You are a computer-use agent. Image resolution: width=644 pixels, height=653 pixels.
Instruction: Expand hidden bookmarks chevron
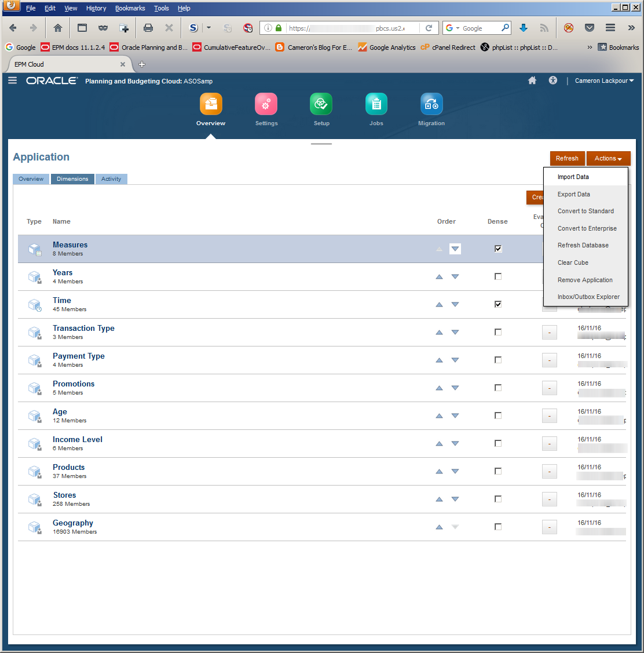click(x=590, y=47)
